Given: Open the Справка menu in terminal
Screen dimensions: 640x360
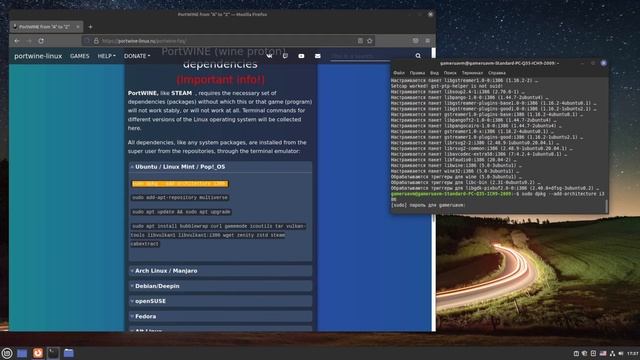Looking at the screenshot, I should click(497, 73).
